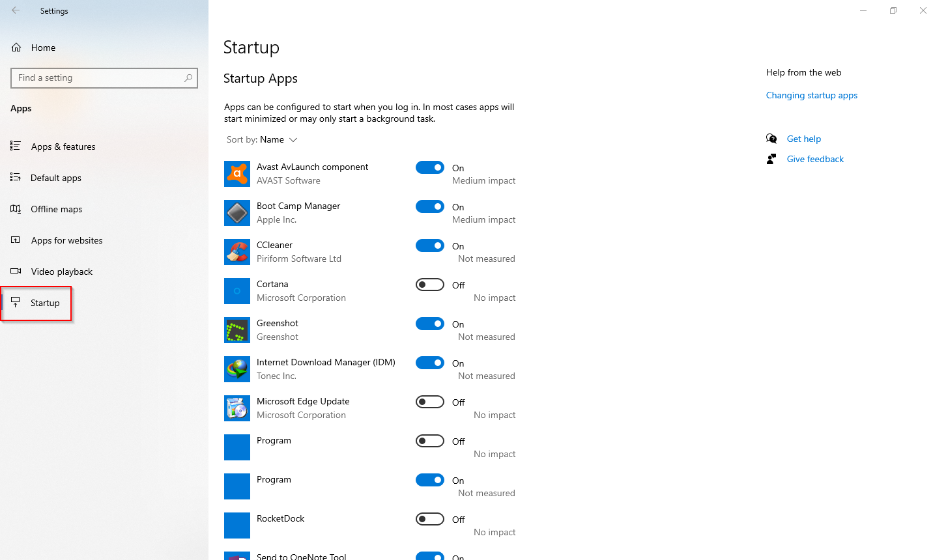Click the Apps for websites icon

(x=16, y=240)
